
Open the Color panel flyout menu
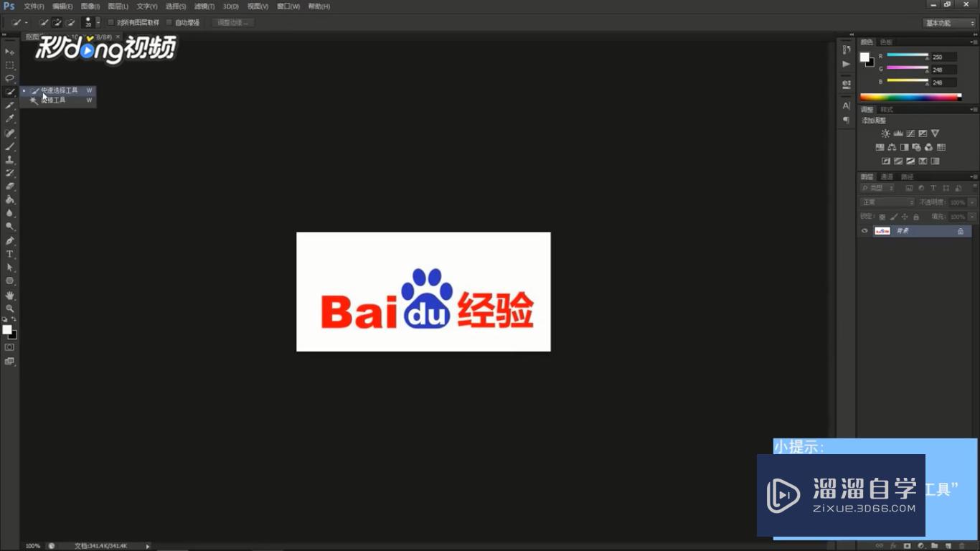pyautogui.click(x=974, y=42)
